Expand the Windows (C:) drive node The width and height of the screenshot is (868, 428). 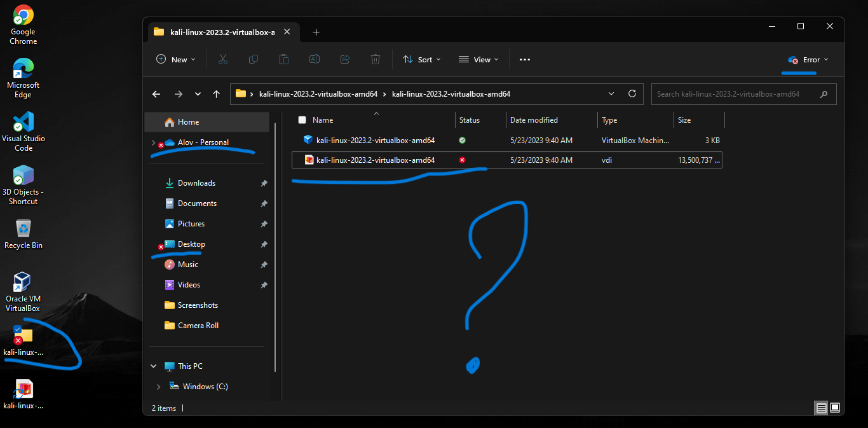[158, 387]
